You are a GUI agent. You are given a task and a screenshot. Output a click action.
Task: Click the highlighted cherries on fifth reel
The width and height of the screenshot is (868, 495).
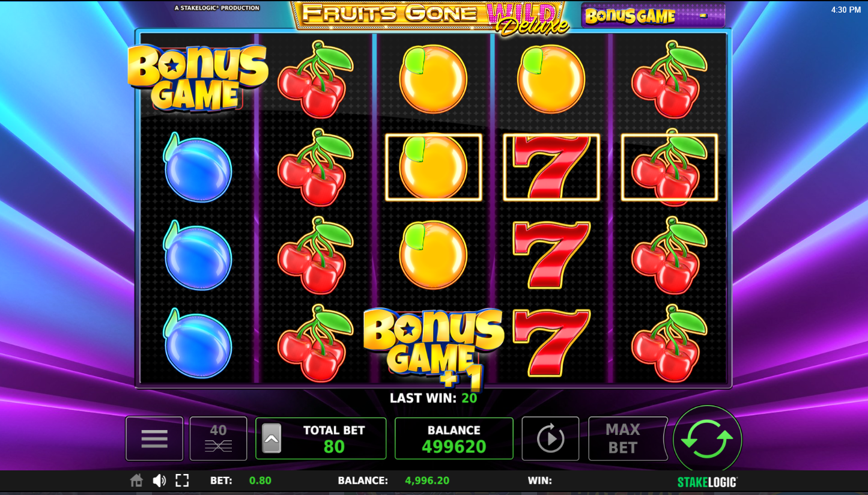[669, 167]
